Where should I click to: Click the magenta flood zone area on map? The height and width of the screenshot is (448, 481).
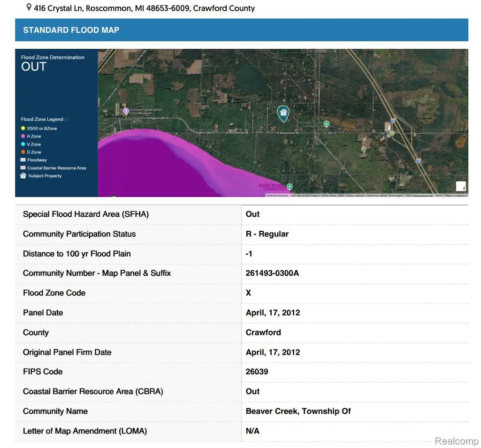tap(153, 166)
